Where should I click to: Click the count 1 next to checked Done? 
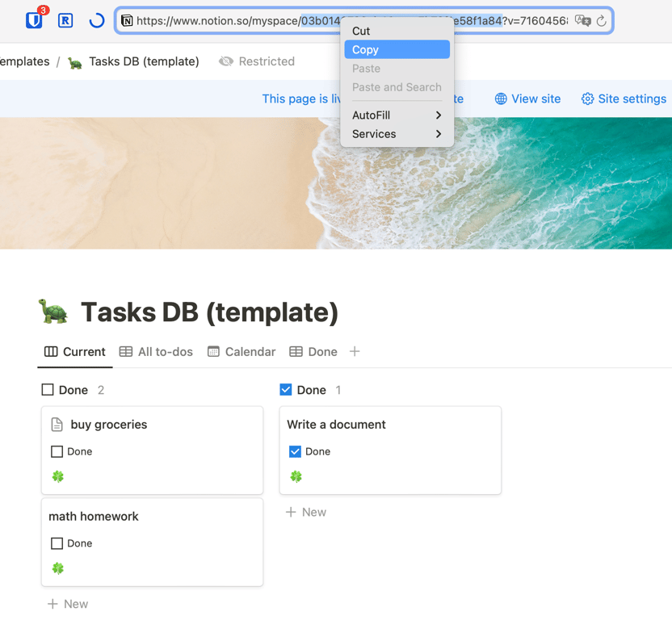338,390
